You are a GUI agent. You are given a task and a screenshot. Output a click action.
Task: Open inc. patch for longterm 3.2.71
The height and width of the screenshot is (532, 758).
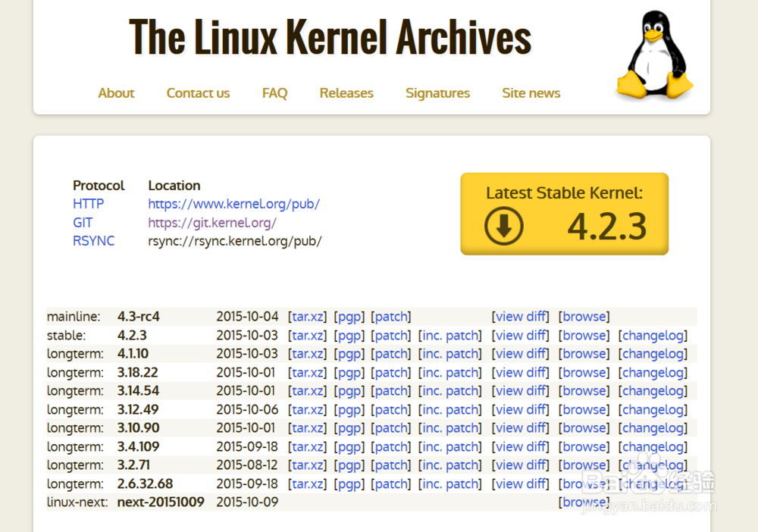tap(450, 465)
